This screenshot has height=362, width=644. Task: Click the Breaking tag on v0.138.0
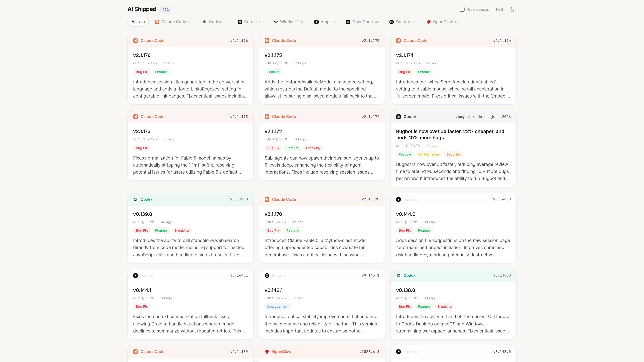tap(444, 307)
